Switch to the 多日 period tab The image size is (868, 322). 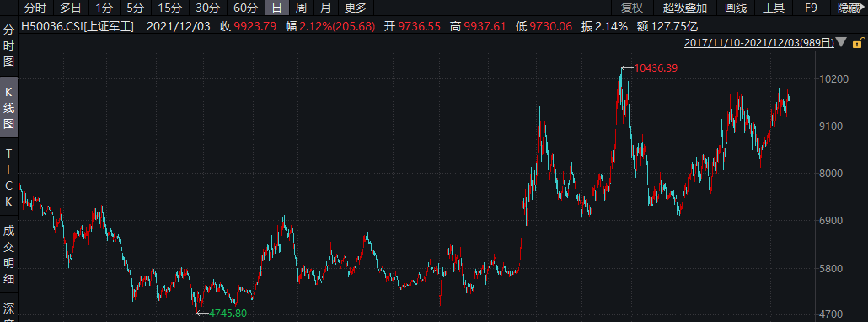point(70,8)
